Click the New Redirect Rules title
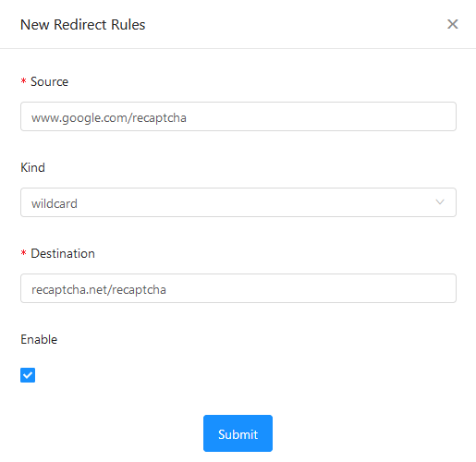 [82, 25]
